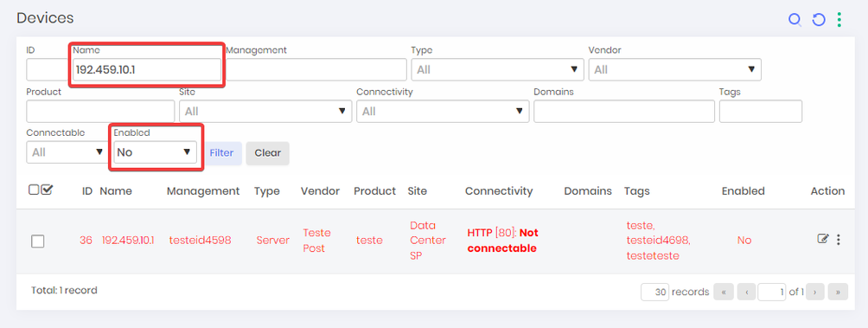868x328 pixels.
Task: Click the current page number field
Action: [x=772, y=292]
